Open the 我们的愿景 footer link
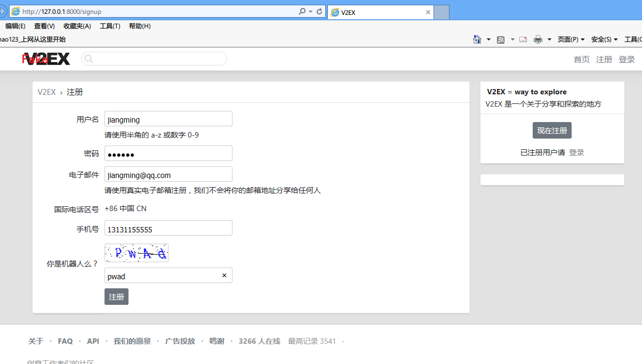The width and height of the screenshot is (642, 364). [132, 341]
